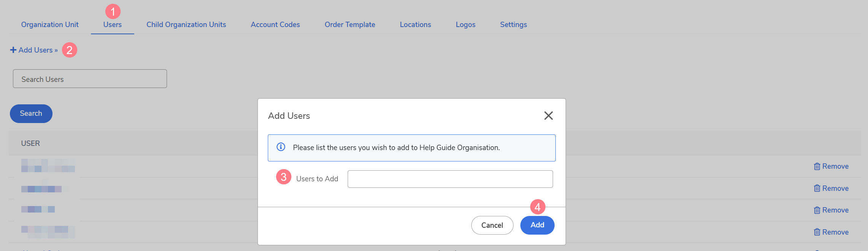Open the Settings tab
Viewport: 868px width, 251px height.
(513, 24)
